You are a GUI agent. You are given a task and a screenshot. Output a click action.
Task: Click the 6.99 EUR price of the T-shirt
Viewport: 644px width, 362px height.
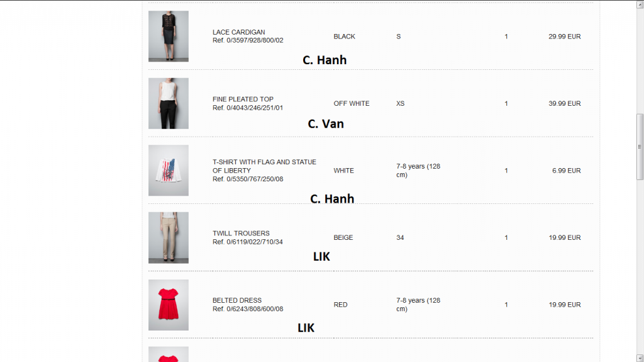pyautogui.click(x=566, y=171)
